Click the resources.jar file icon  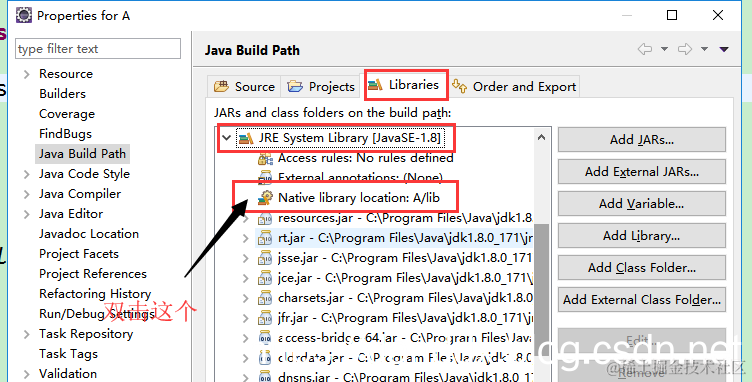[265, 218]
